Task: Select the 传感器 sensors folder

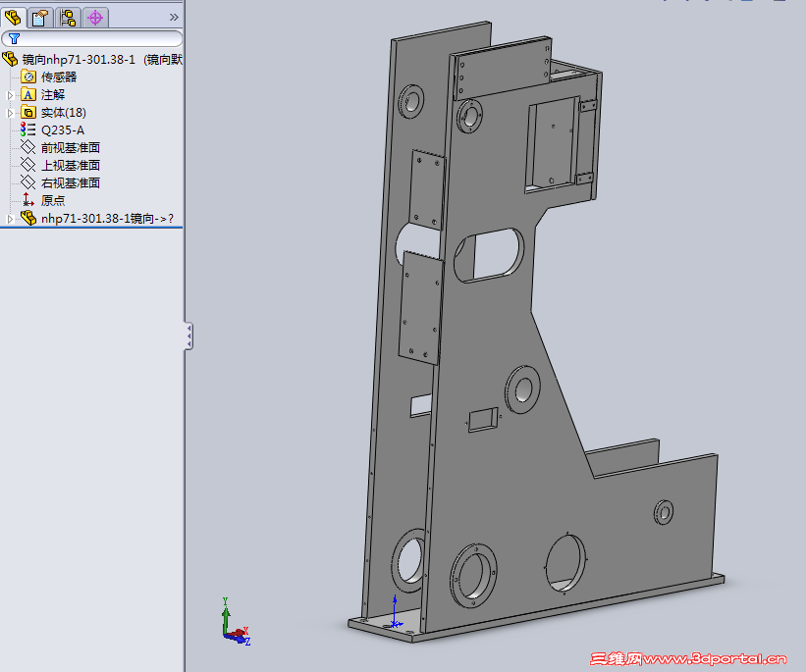Action: (59, 78)
